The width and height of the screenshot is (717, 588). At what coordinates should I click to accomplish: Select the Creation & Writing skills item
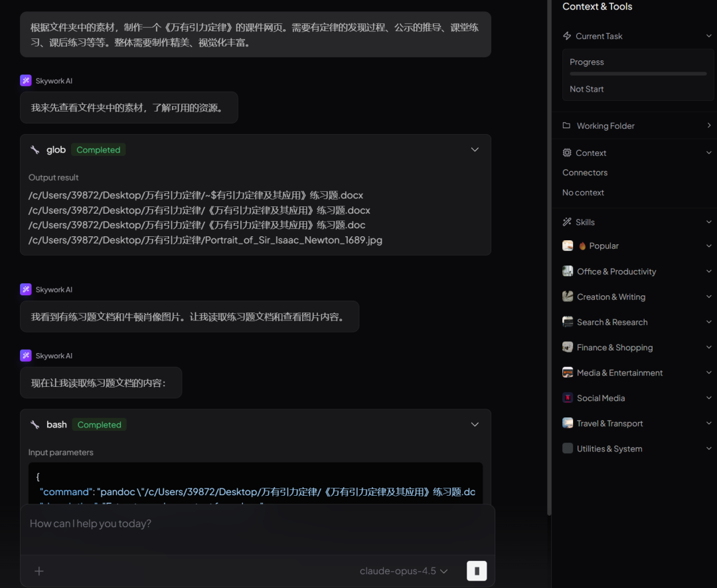(x=611, y=297)
